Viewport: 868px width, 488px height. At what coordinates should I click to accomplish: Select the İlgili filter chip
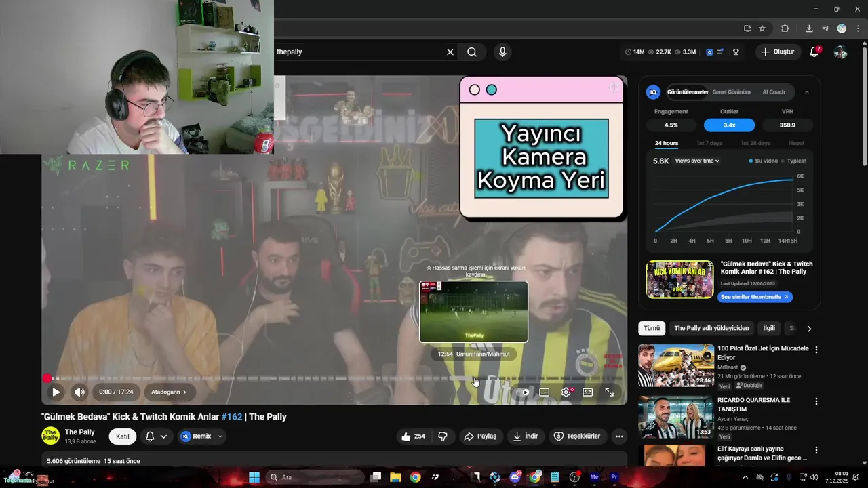click(769, 328)
